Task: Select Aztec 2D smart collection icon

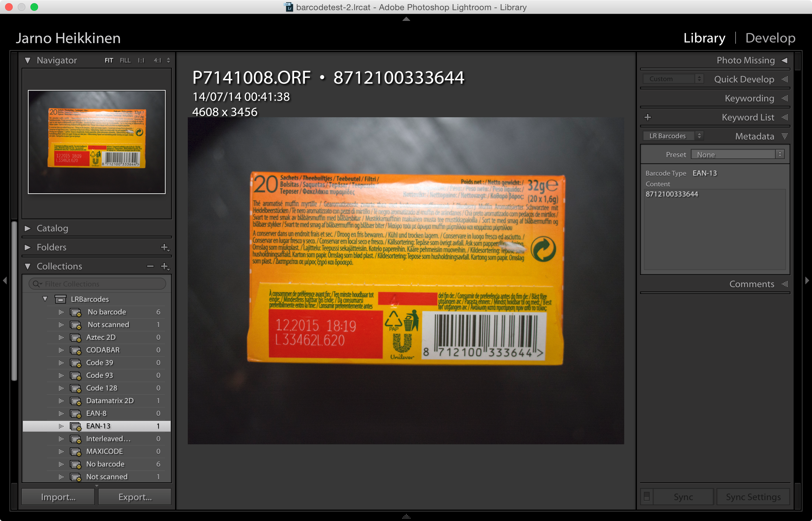Action: pos(75,338)
